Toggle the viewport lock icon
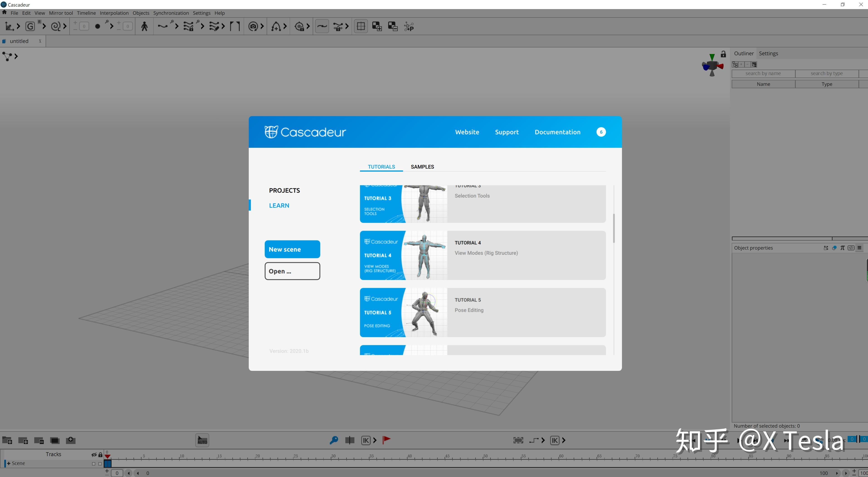The image size is (868, 477). [723, 54]
